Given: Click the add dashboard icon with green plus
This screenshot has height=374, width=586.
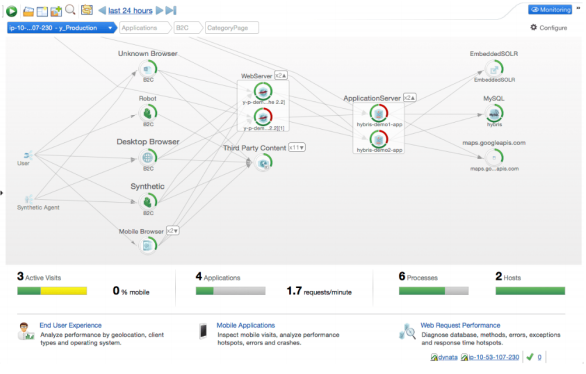Looking at the screenshot, I should pyautogui.click(x=56, y=12).
